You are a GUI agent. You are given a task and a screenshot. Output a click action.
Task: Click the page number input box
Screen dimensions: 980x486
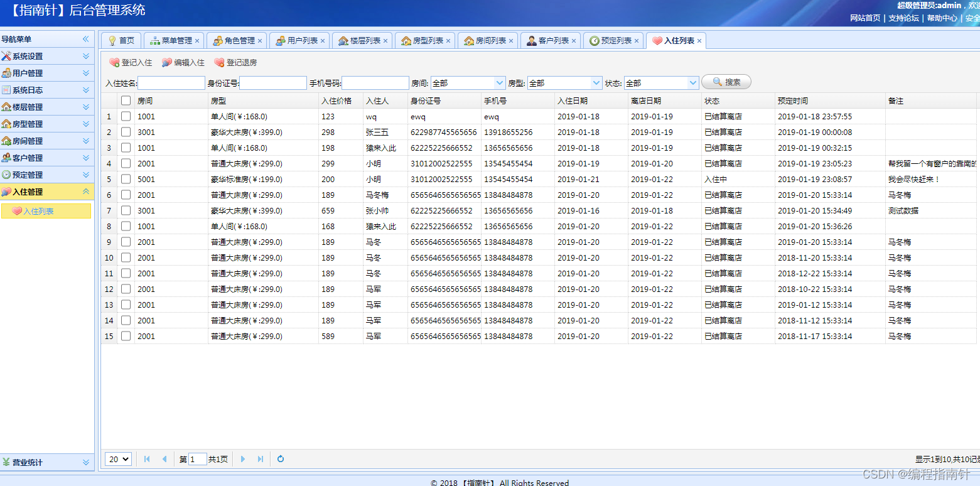tap(198, 459)
